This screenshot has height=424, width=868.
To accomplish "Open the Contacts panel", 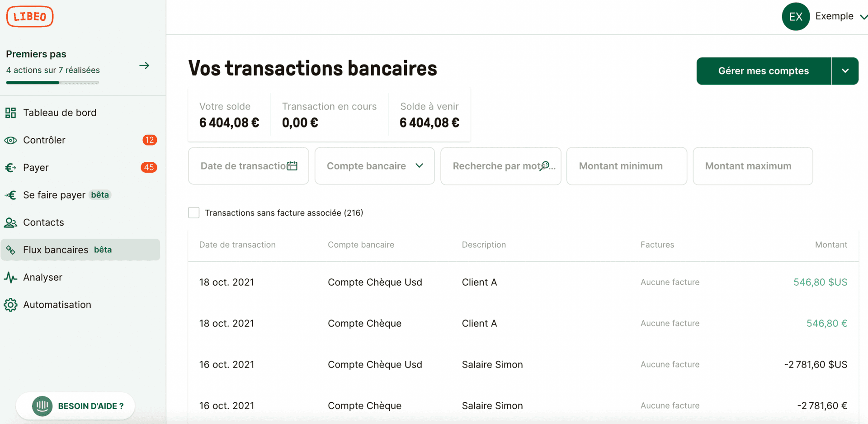I will 43,222.
